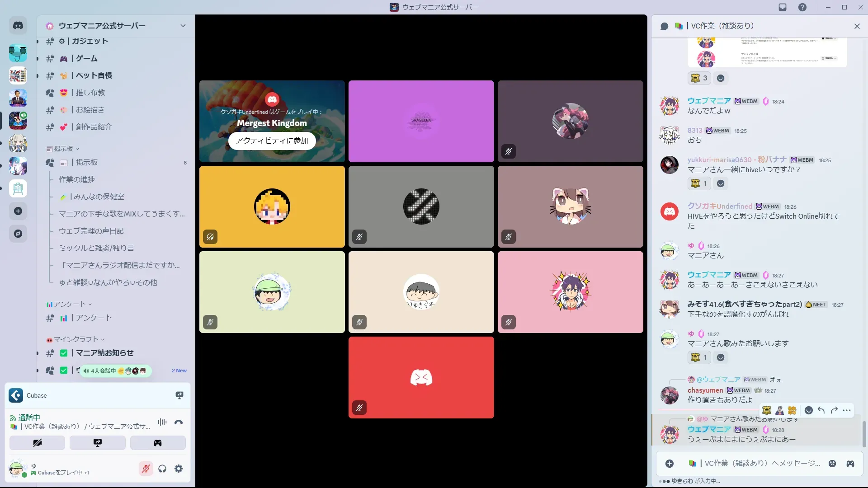The height and width of the screenshot is (488, 868).
Task: Open noise suppression waveform icon
Action: [162, 422]
